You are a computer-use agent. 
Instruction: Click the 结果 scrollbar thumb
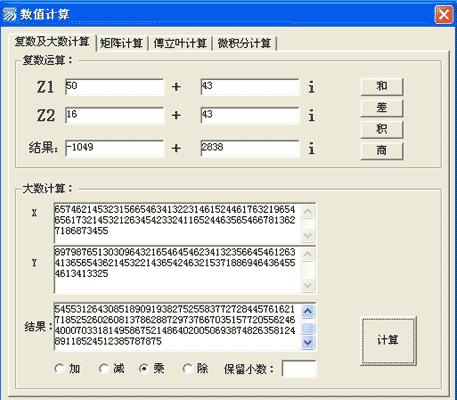308,328
